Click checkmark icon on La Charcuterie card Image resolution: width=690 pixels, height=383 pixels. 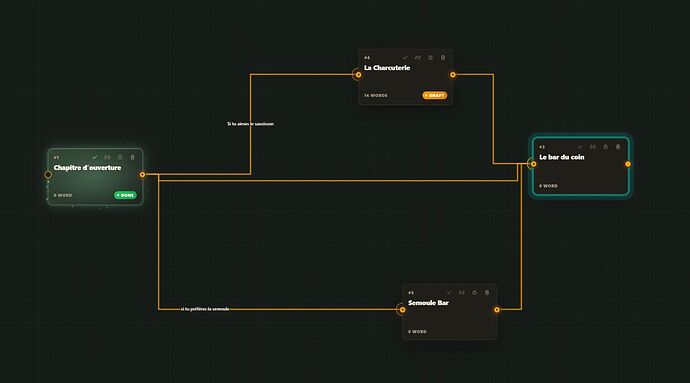(405, 58)
